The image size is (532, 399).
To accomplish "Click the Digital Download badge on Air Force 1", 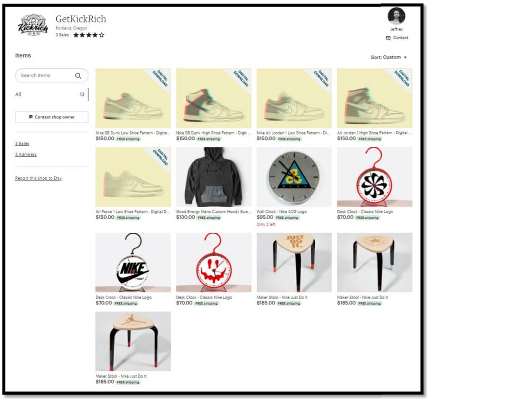I will [159, 157].
